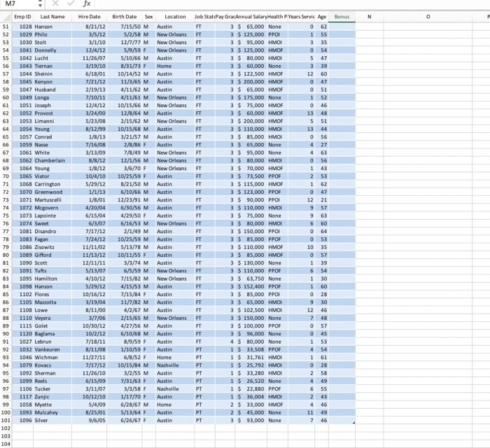Click salary cell $ 152,400 for Hanson
Image resolution: width=490 pixels, height=448 pixels.
tap(251, 286)
